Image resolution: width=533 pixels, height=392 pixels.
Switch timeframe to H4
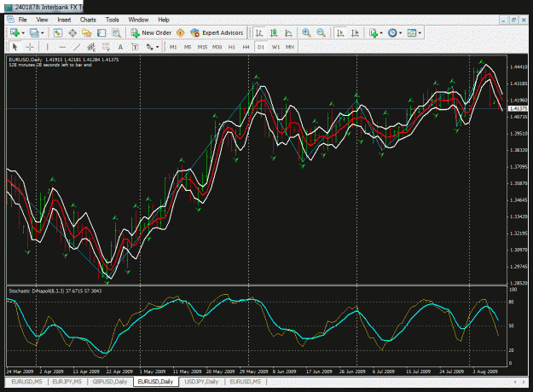(246, 47)
